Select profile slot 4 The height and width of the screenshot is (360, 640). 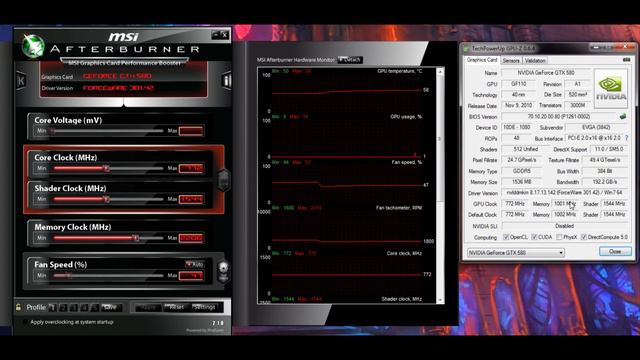84,307
